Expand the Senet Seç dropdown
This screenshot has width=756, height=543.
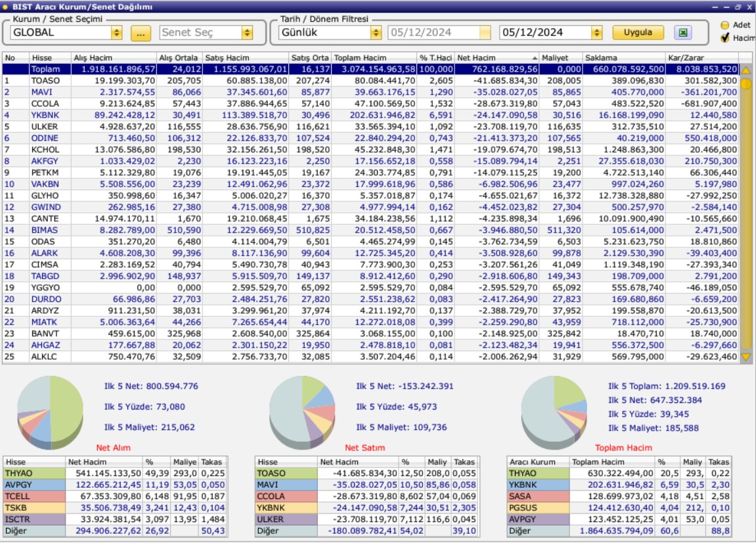click(x=248, y=32)
